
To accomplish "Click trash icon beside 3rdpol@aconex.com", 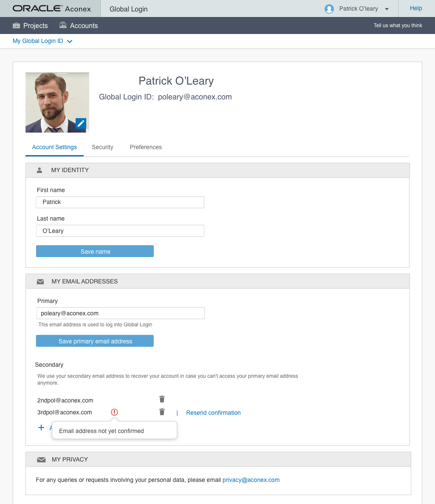I will tap(162, 412).
